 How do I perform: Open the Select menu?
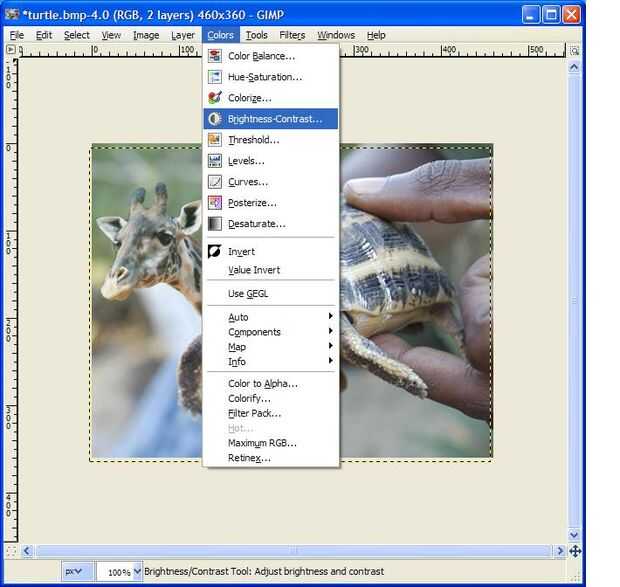pyautogui.click(x=77, y=35)
